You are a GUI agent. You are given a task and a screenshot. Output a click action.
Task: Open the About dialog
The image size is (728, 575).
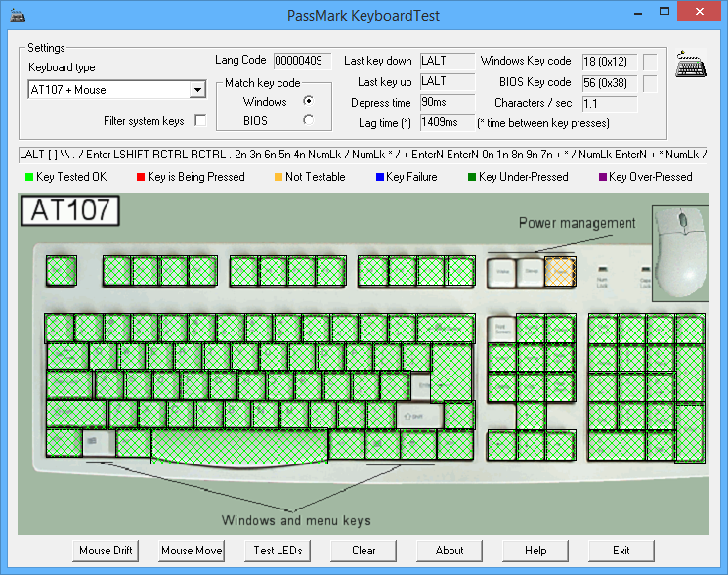pyautogui.click(x=450, y=551)
